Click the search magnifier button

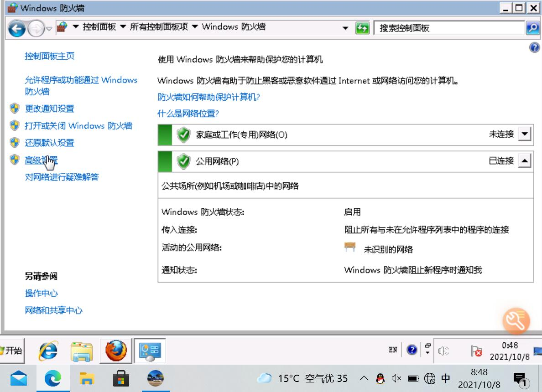tap(533, 28)
